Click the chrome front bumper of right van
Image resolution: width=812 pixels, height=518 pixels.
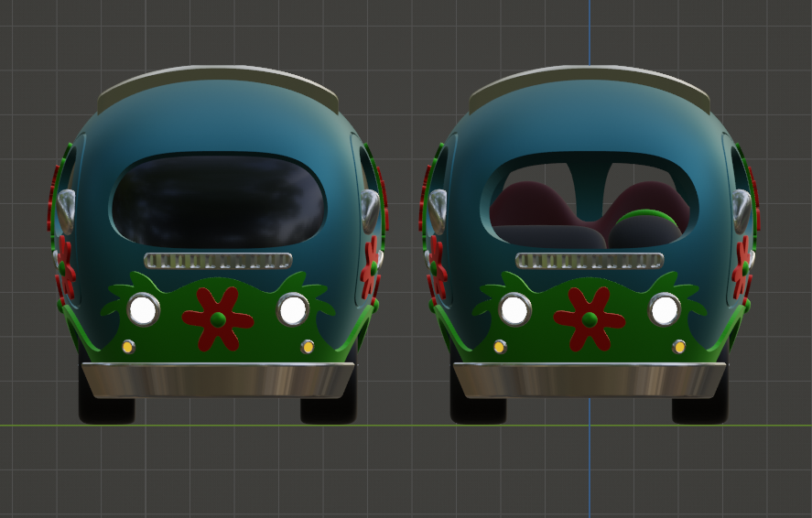590,380
